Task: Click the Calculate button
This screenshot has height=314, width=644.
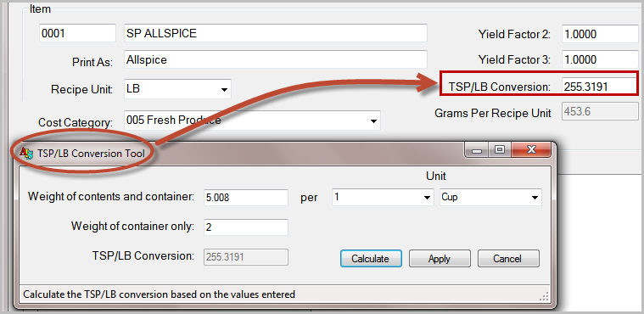Action: [x=371, y=259]
